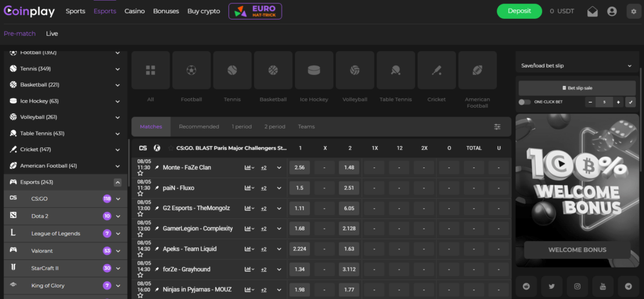
Task: Open the Ice Hockey category tile
Action: (x=314, y=71)
